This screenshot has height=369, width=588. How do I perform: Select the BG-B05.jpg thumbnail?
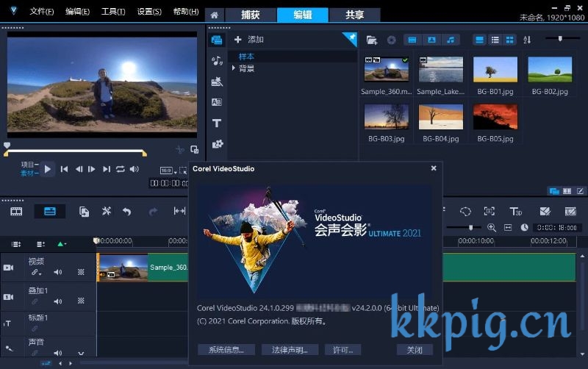pos(495,117)
